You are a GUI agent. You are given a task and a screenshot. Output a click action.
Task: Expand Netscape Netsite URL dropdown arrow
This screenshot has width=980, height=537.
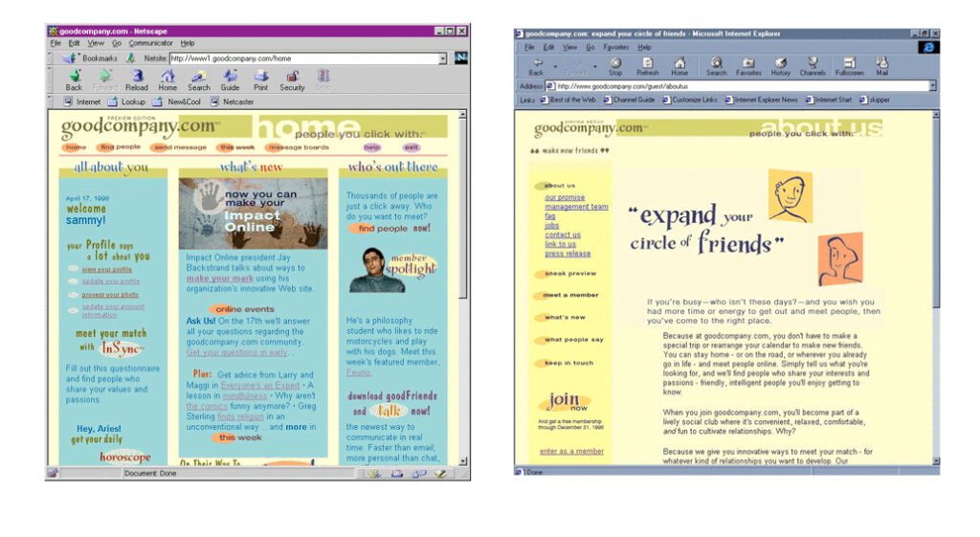click(442, 58)
